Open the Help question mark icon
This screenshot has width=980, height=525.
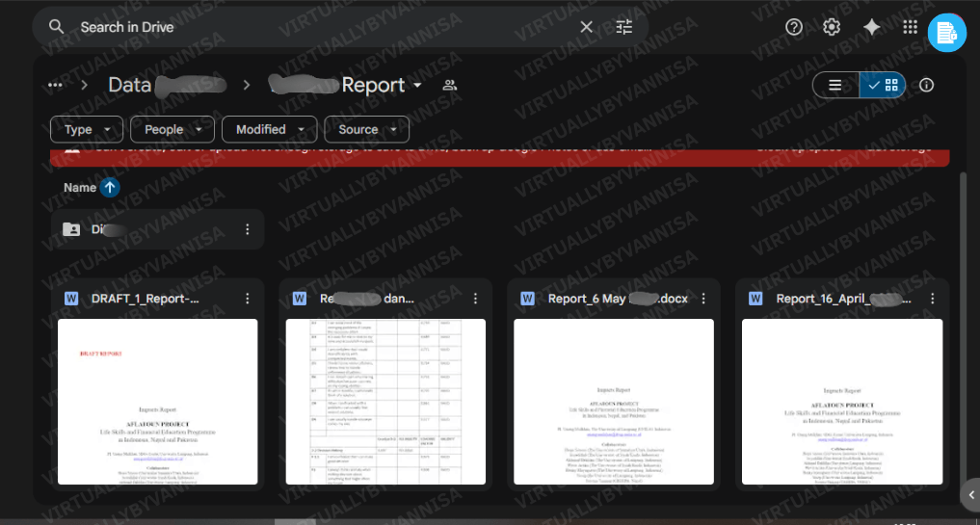(x=794, y=27)
